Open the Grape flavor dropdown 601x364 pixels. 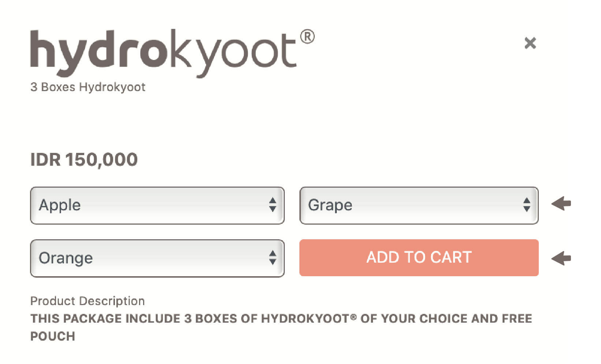tap(419, 205)
